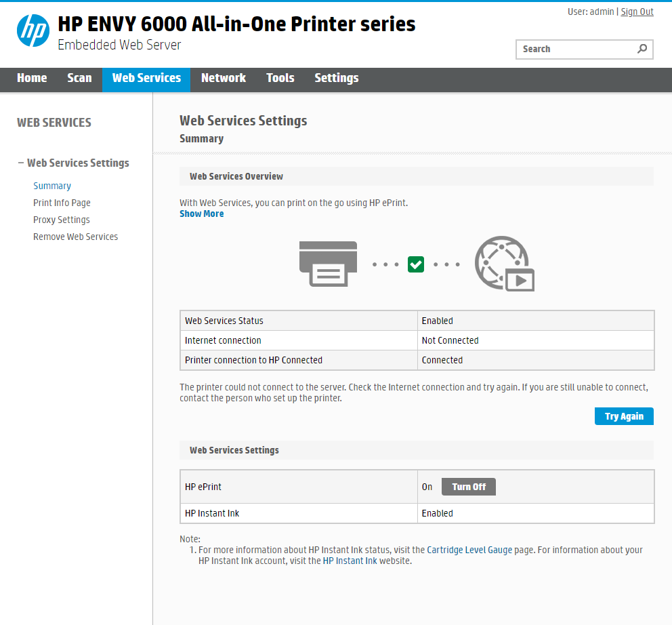Open Proxy Settings from the sidebar
This screenshot has height=625, width=672.
pyautogui.click(x=61, y=219)
